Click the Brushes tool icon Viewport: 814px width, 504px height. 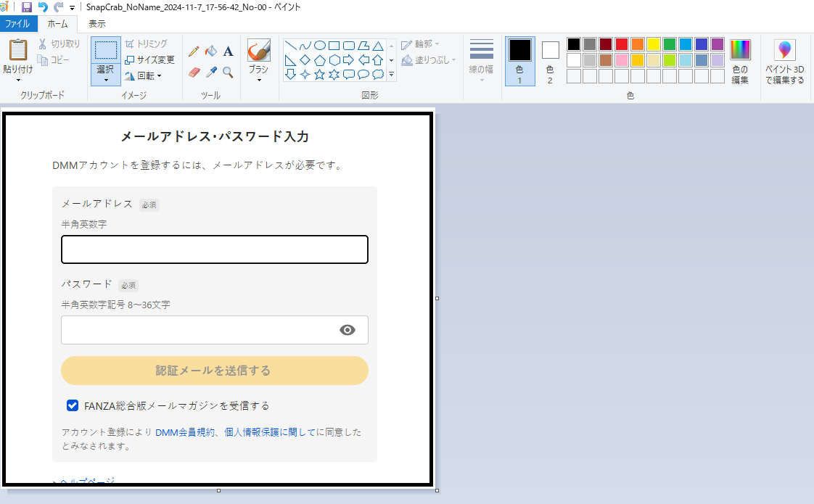coord(258,50)
